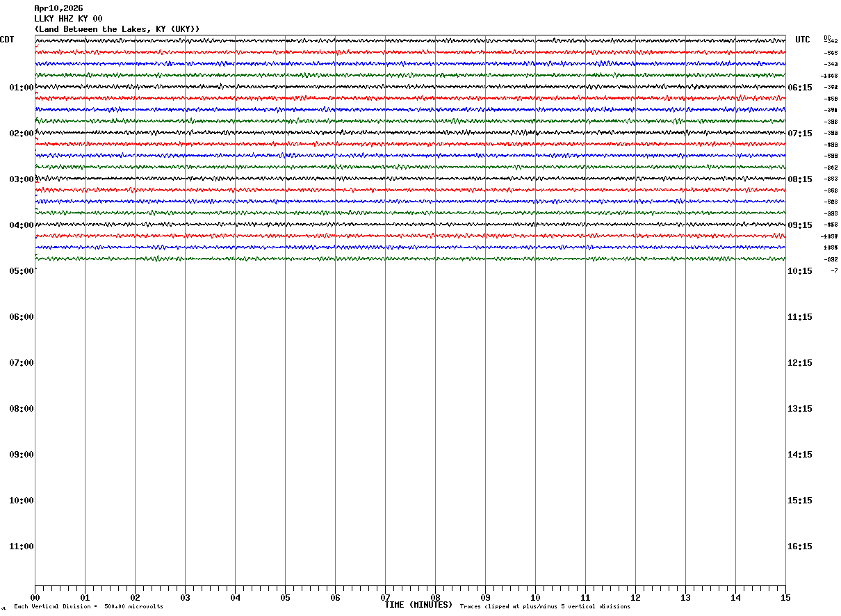Select the 03:00 CDT time label
The width and height of the screenshot is (841, 616).
click(22, 179)
